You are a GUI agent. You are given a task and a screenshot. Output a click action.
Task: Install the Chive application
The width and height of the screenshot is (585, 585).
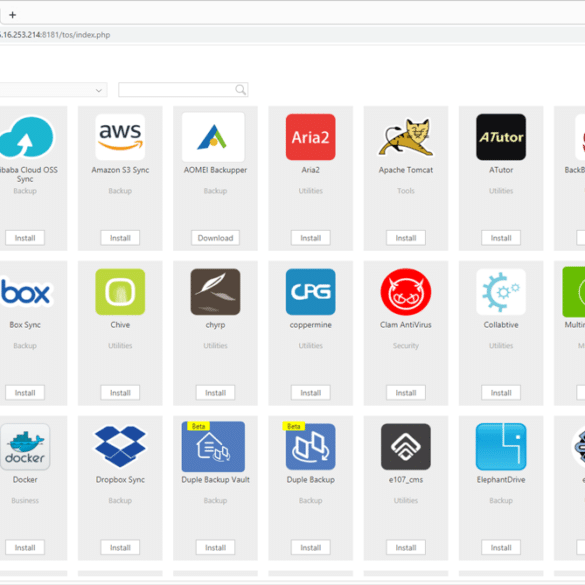point(120,393)
